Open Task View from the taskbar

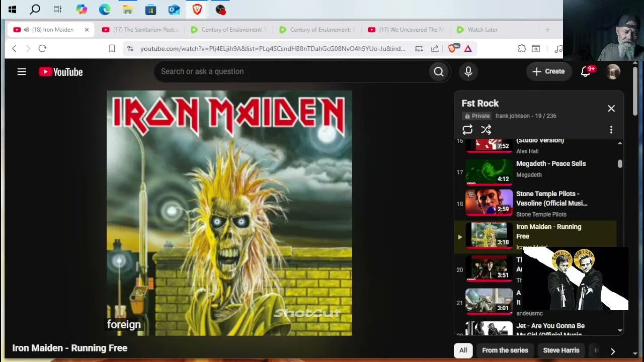57,9
